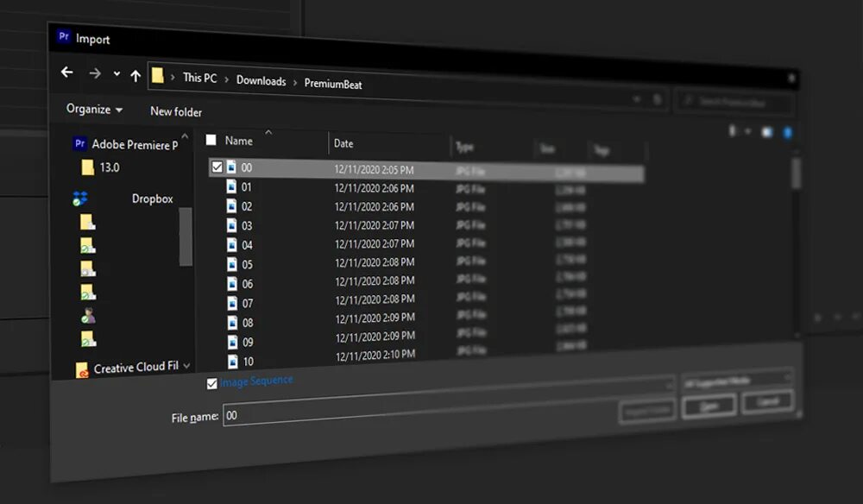
Task: Expand the chevron after This PC
Action: (226, 79)
